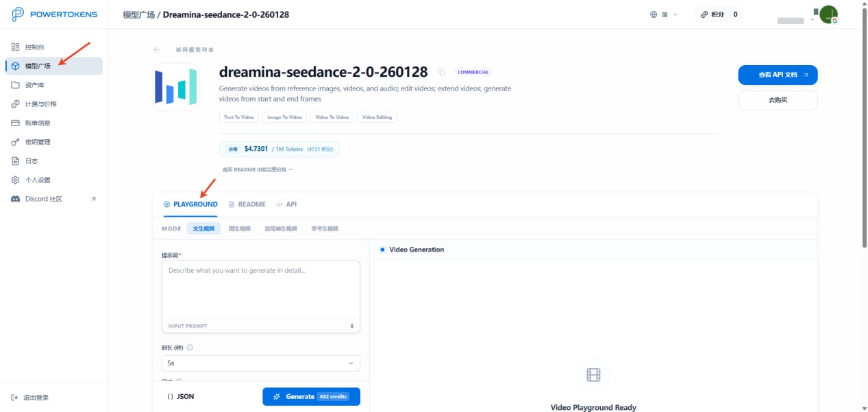868x412 pixels.
Task: Click the info icon beside 时长 (秒)
Action: click(190, 348)
